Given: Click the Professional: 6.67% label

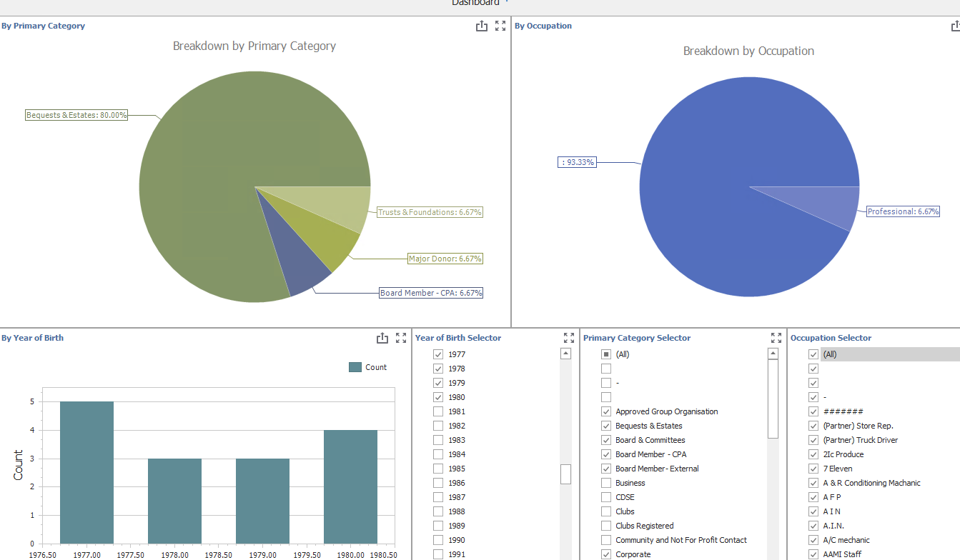Looking at the screenshot, I should click(x=904, y=211).
